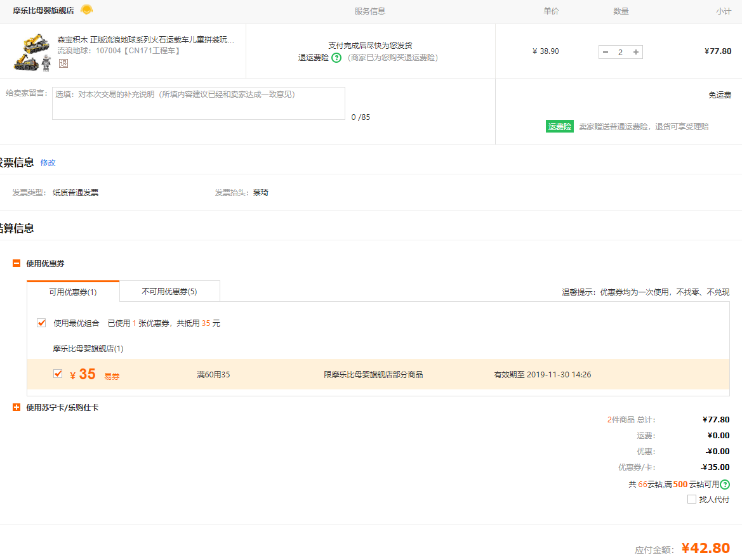Click 修改 to edit invoice information
Image resolution: width=742 pixels, height=560 pixels.
click(x=48, y=163)
